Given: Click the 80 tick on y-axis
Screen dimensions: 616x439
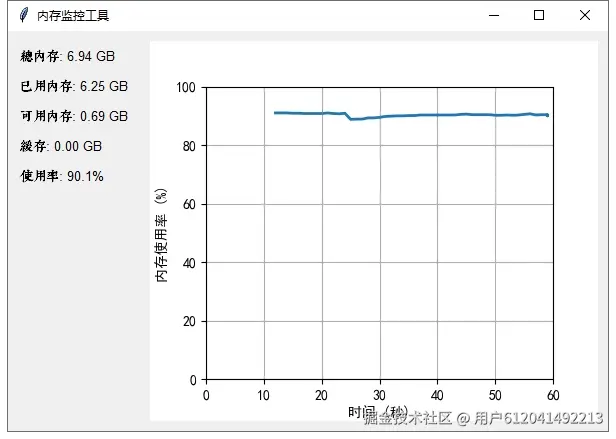Looking at the screenshot, I should [188, 146].
